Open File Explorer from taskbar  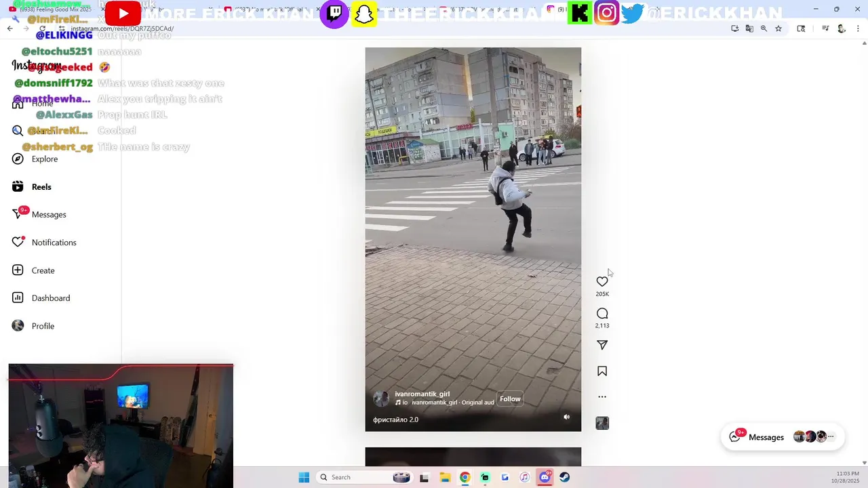pos(445,477)
